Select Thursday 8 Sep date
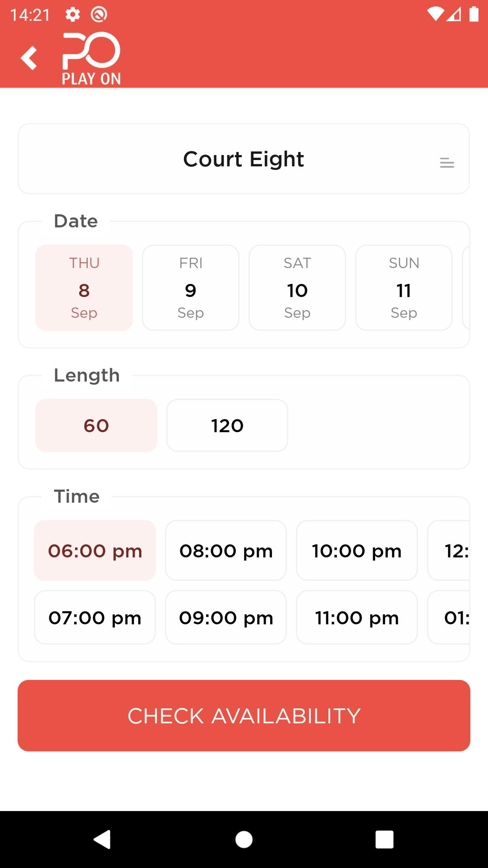The width and height of the screenshot is (488, 868). [84, 288]
